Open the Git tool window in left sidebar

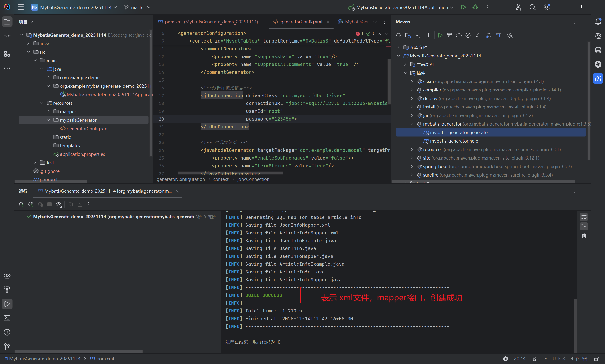pyautogui.click(x=7, y=346)
